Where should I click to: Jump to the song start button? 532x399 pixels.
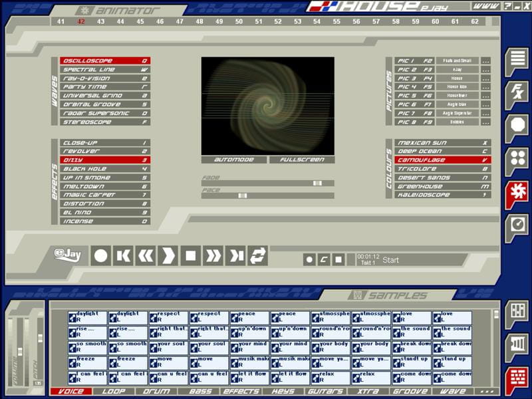(123, 255)
